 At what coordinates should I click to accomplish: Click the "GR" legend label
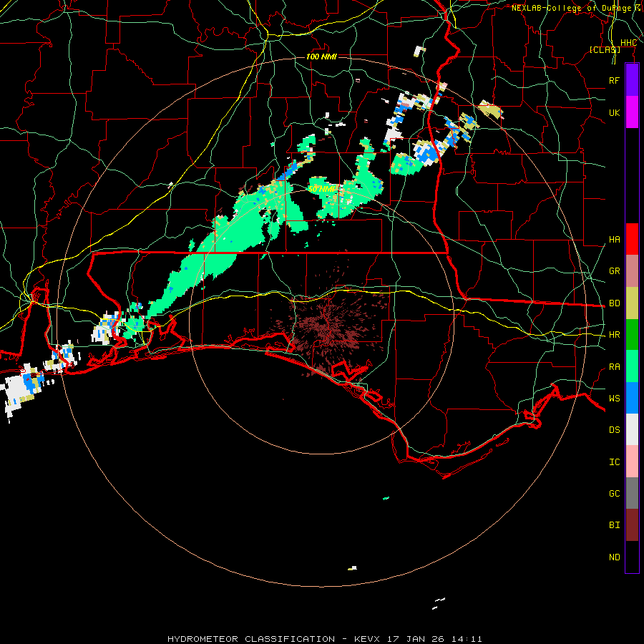pos(615,271)
